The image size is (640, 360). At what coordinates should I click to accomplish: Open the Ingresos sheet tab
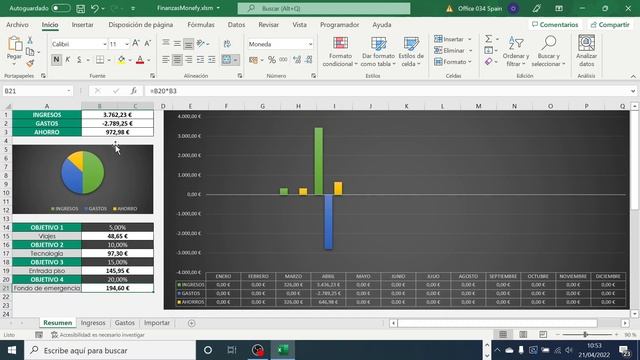point(93,323)
